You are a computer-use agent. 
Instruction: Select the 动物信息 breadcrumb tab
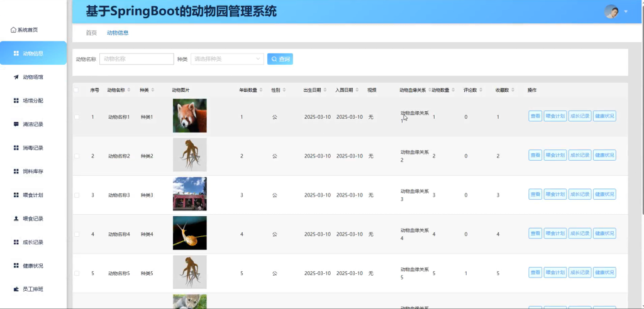tap(118, 33)
